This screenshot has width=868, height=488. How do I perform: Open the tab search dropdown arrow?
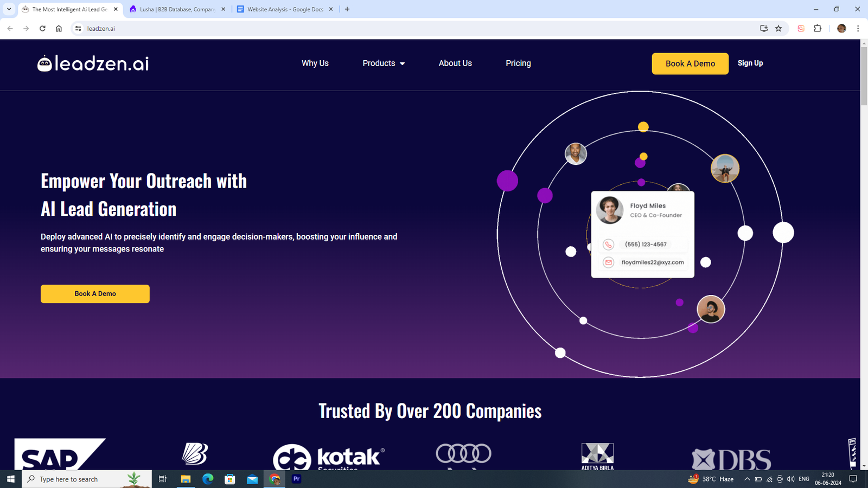tap(9, 9)
